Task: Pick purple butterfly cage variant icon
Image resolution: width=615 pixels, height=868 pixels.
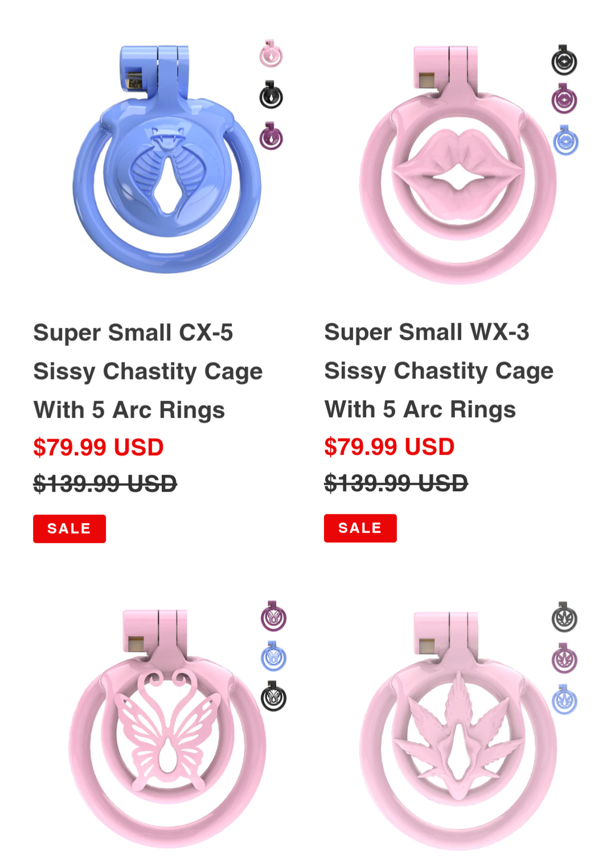Action: pos(273,616)
